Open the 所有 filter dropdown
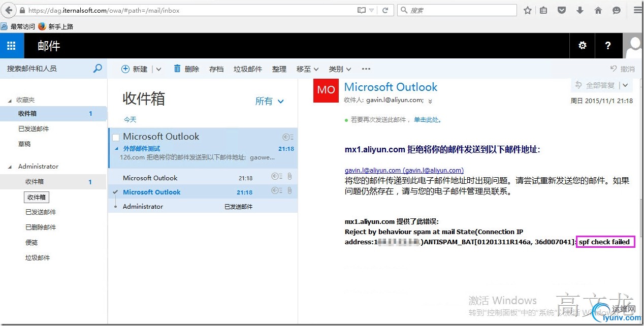This screenshot has height=326, width=644. (x=269, y=101)
